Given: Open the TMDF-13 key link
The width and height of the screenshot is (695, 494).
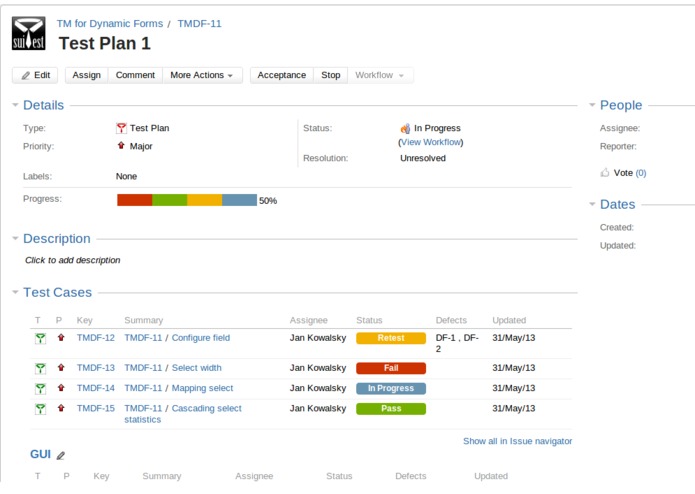Looking at the screenshot, I should coord(95,368).
